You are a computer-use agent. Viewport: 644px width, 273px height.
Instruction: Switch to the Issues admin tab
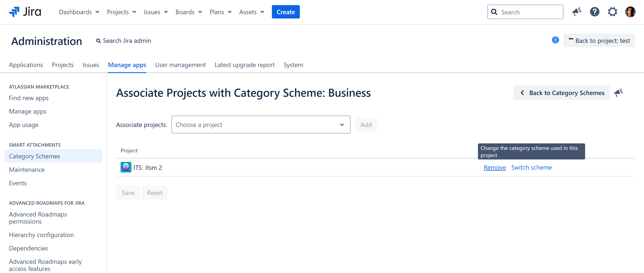91,65
